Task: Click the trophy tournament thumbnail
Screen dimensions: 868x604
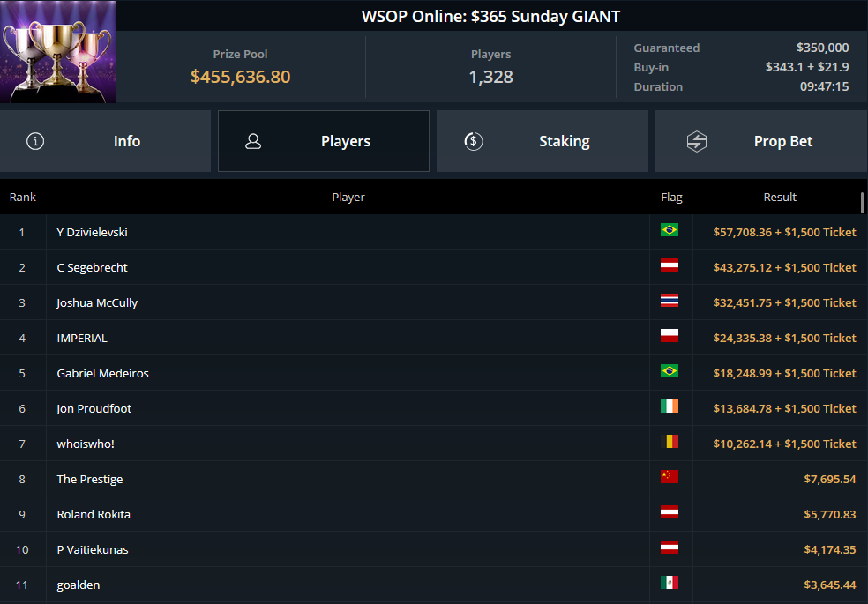Action: coord(57,51)
